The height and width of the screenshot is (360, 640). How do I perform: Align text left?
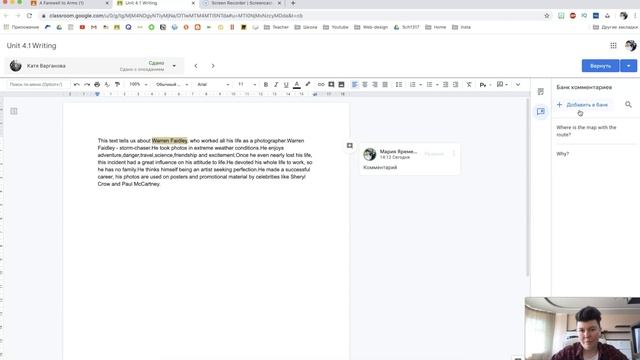pos(355,84)
